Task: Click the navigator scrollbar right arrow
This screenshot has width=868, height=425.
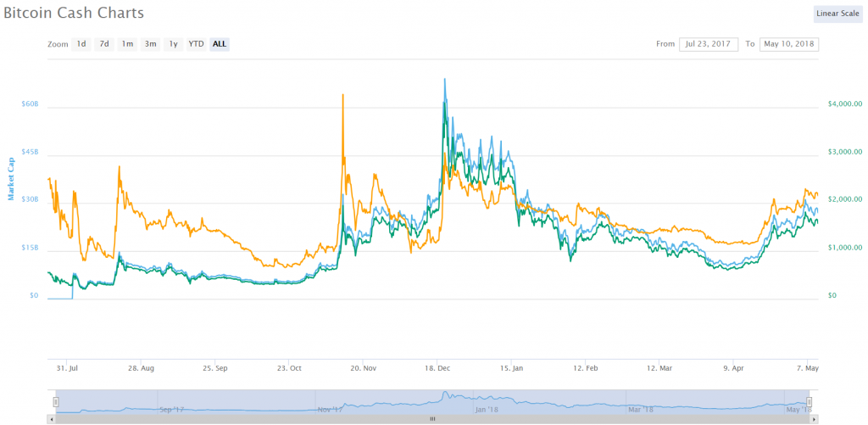Action: tap(815, 419)
